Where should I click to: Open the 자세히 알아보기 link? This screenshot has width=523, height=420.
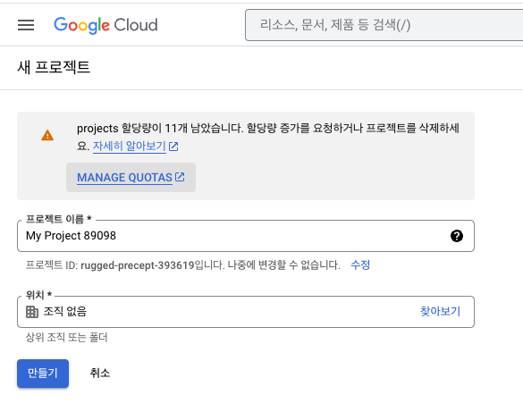pos(129,146)
